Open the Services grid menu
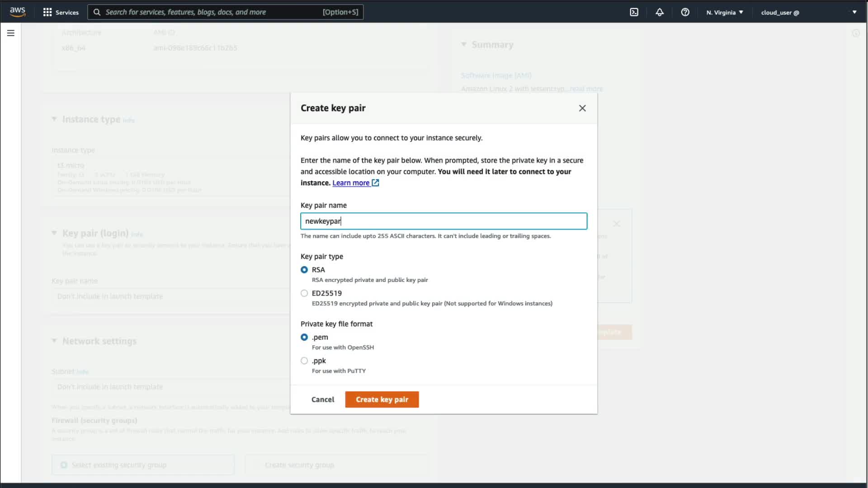868x488 pixels. pyautogui.click(x=61, y=12)
